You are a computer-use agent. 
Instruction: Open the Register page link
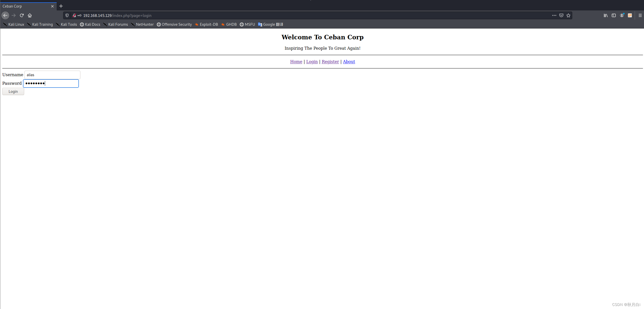click(x=330, y=62)
